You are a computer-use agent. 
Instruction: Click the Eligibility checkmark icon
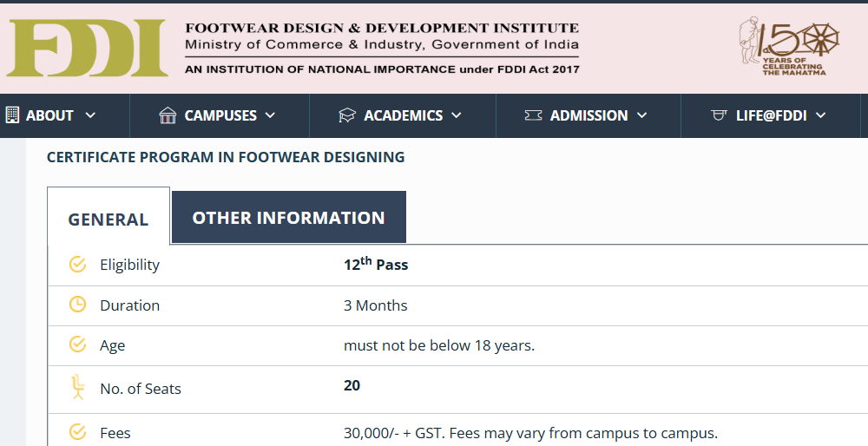click(77, 265)
